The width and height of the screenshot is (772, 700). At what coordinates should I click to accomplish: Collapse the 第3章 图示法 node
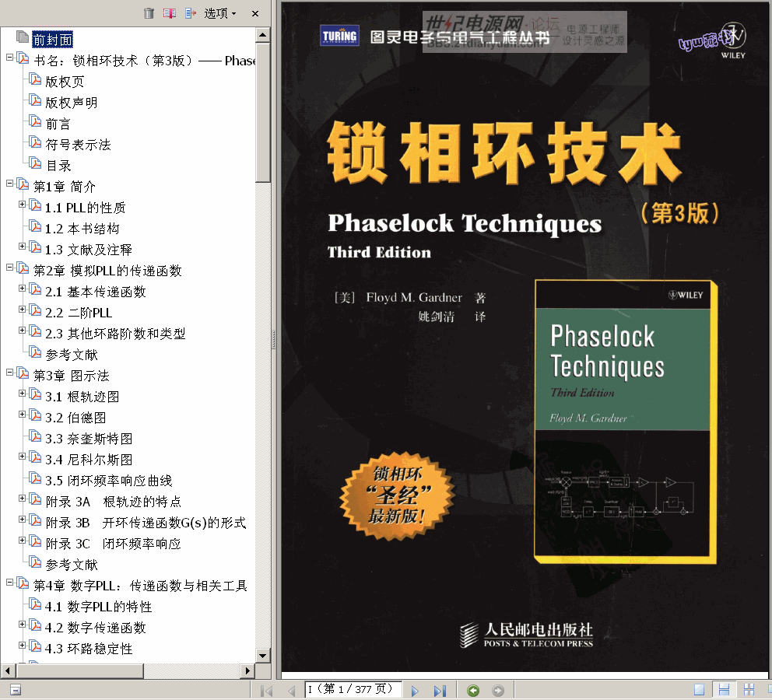pos(9,373)
